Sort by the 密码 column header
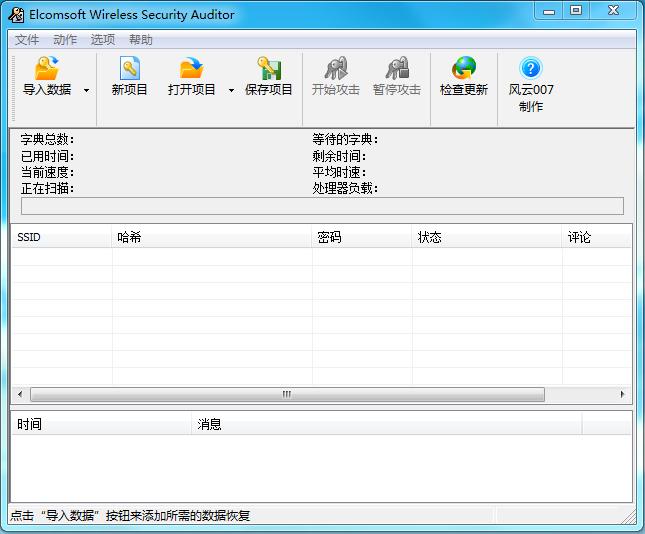645x534 pixels. pyautogui.click(x=362, y=237)
